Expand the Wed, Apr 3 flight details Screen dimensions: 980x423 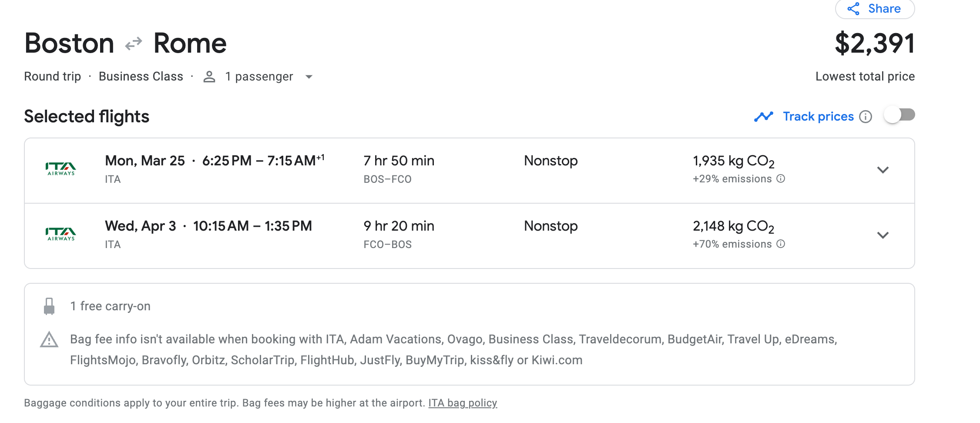click(883, 235)
